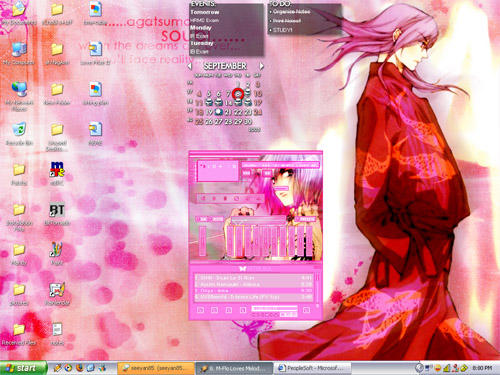
Task: Click the MSN butterfly quick launch icon
Action: (x=102, y=368)
